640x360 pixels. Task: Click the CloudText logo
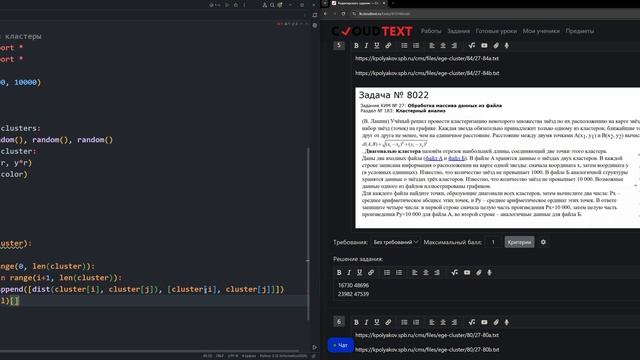pyautogui.click(x=372, y=31)
